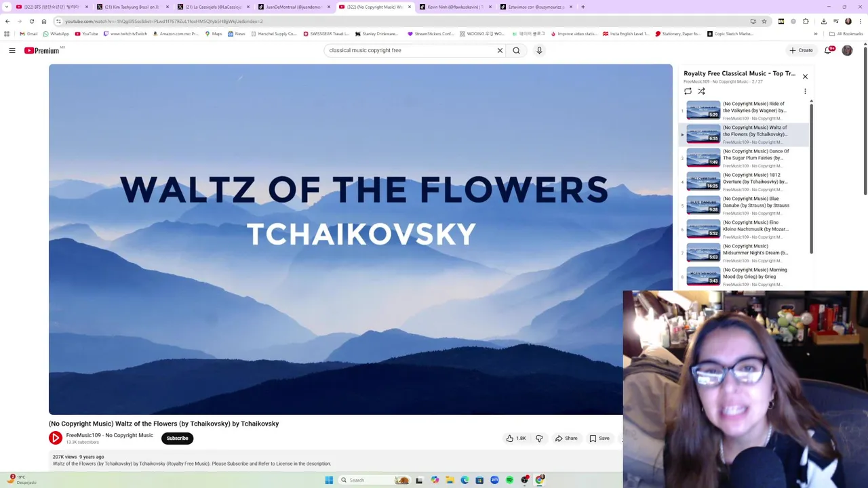Open Royalty Free Classical Music playlist title
The image size is (868, 488).
click(x=739, y=73)
